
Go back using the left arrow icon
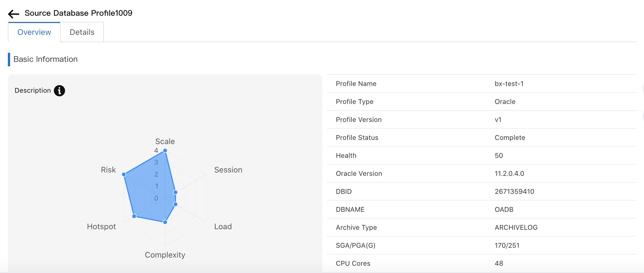click(x=13, y=14)
